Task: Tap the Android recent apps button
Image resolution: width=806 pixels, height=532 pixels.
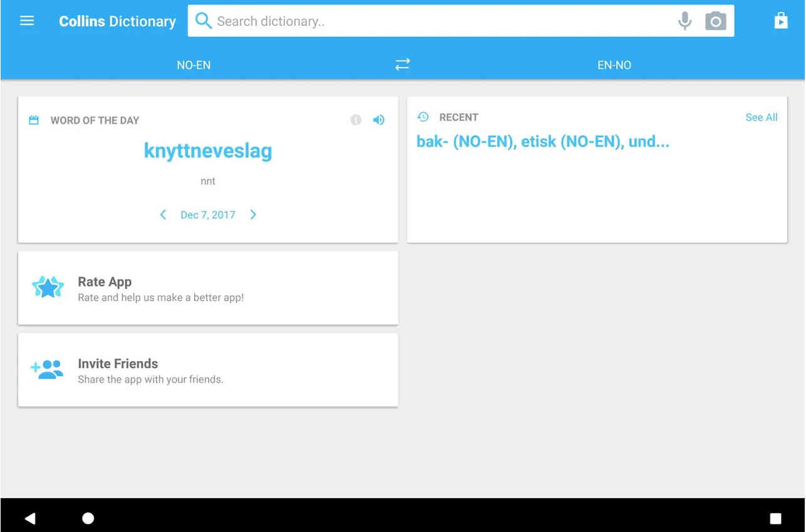Action: click(x=775, y=518)
